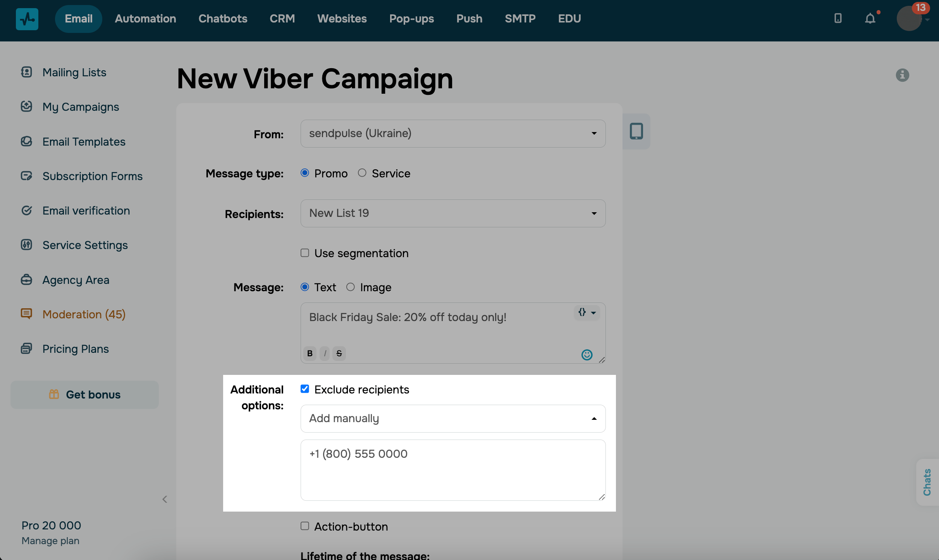Open the notifications bell
Screen dimensions: 939x560
click(x=870, y=18)
